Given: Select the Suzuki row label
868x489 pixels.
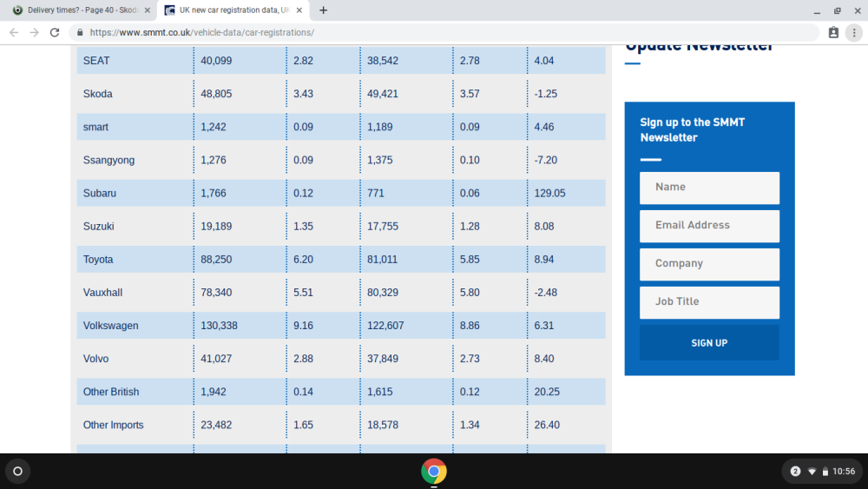Looking at the screenshot, I should (x=99, y=227).
